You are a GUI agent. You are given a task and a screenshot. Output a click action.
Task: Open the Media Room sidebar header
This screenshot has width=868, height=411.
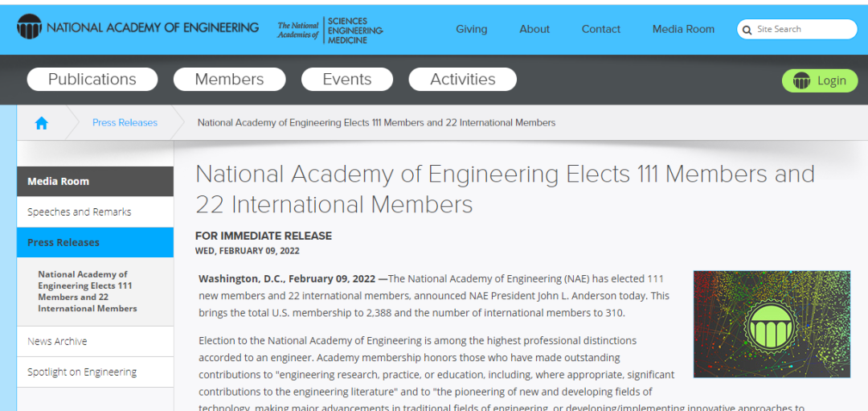(95, 181)
